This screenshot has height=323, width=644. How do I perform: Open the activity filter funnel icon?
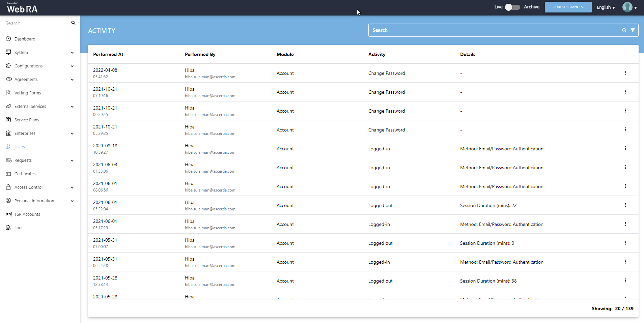tap(633, 30)
